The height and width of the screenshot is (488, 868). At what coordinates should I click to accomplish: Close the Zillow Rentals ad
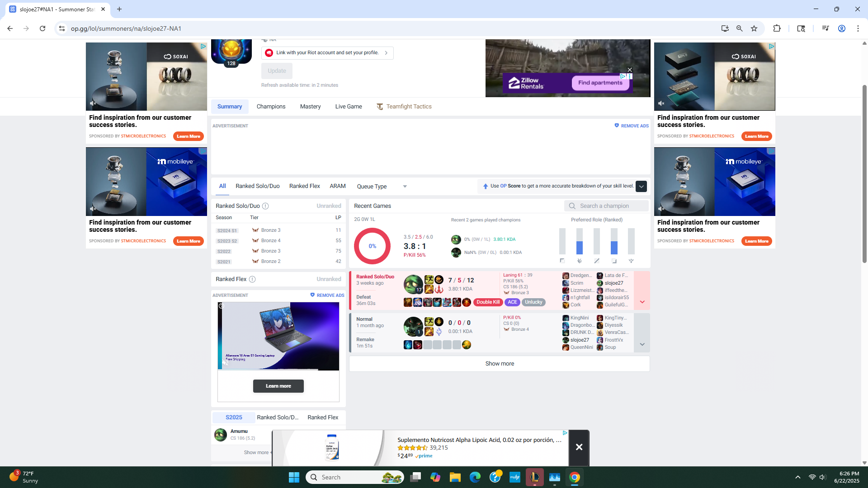point(630,70)
